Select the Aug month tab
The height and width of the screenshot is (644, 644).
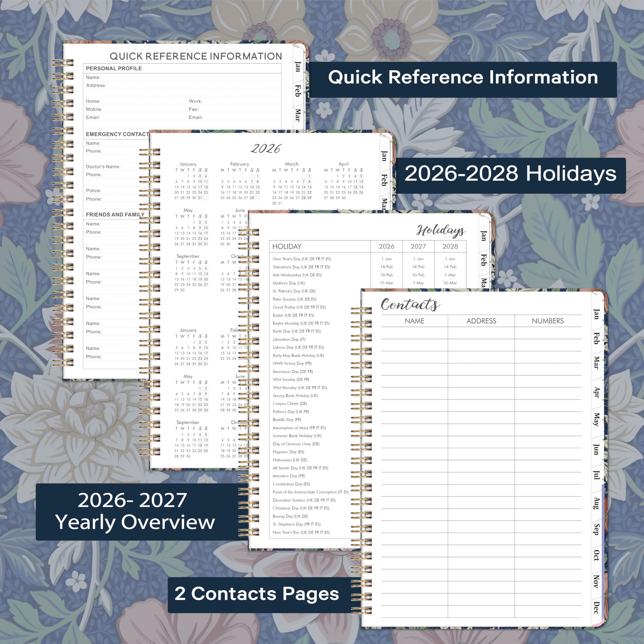[x=596, y=503]
